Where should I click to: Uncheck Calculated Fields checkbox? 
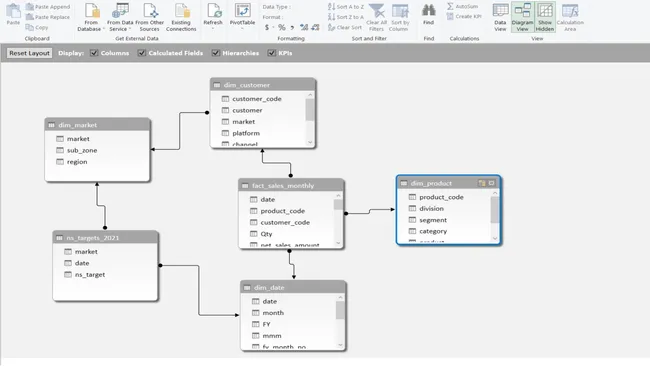pyautogui.click(x=142, y=53)
